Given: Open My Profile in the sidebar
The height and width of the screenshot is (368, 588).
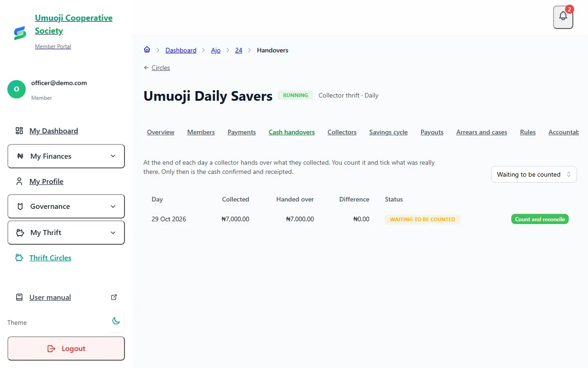Looking at the screenshot, I should click(46, 181).
